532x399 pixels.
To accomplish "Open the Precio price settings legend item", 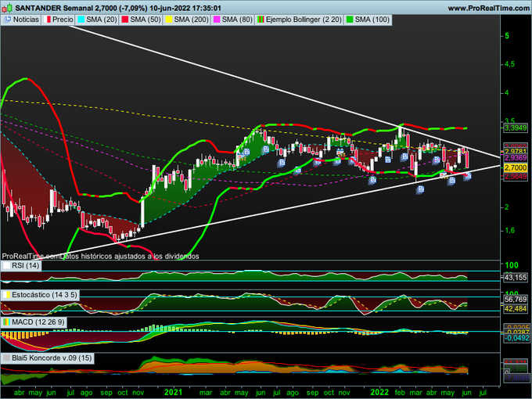I will (x=59, y=20).
